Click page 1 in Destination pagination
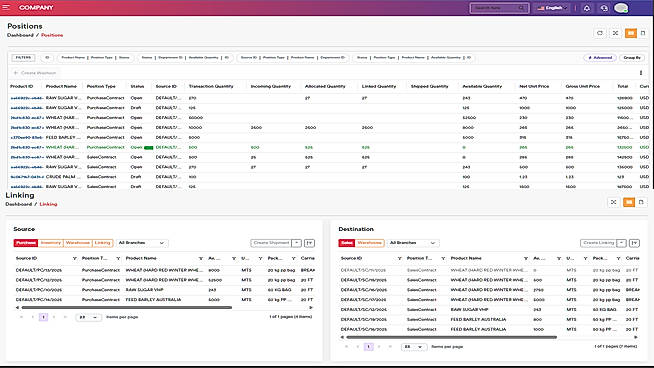 coord(368,347)
